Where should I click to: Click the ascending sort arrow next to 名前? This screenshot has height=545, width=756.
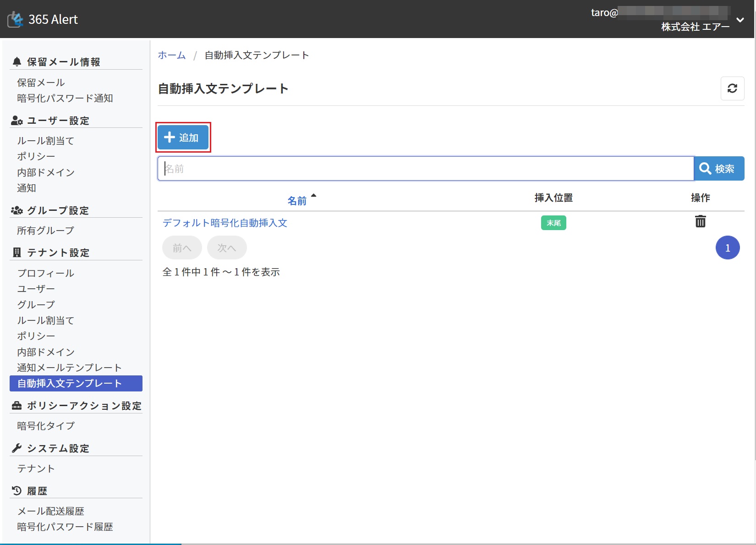pos(314,196)
